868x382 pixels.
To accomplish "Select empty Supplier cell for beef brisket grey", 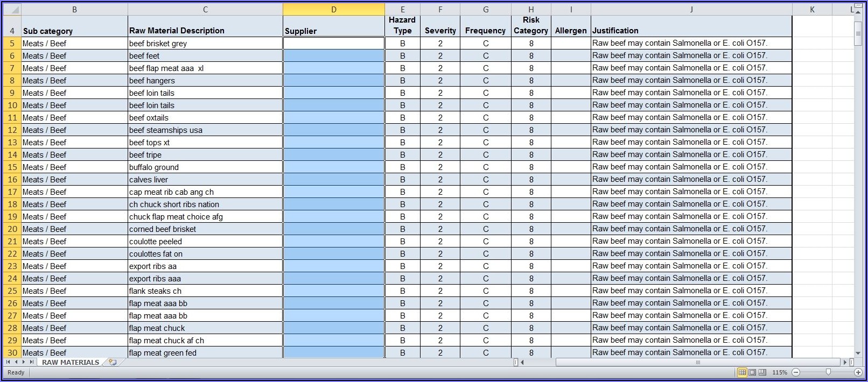I will click(x=333, y=44).
